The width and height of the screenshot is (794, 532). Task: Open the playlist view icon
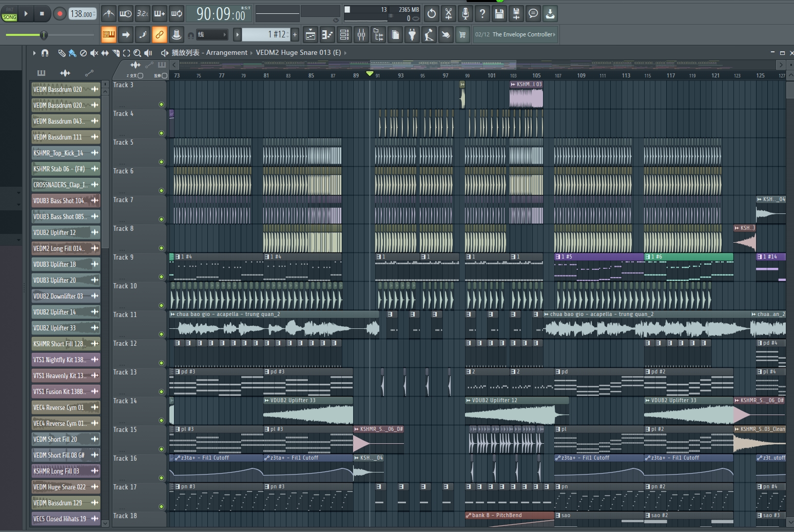coord(311,35)
